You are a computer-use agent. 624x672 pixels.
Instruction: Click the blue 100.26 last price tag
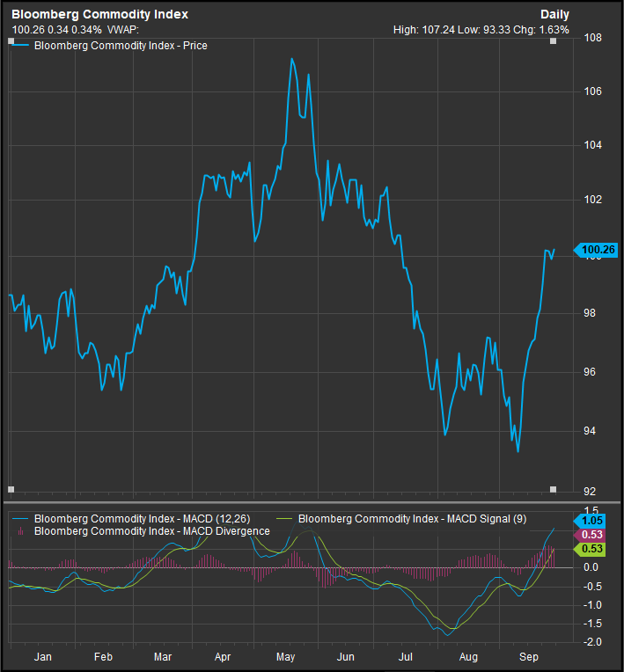coord(596,250)
